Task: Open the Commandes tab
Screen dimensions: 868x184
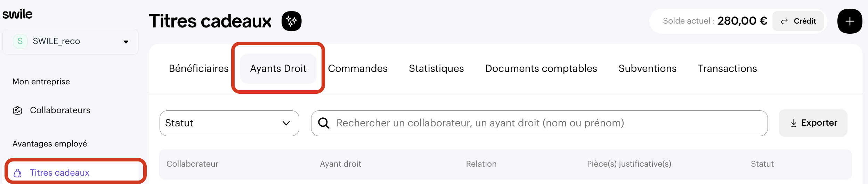Action: [358, 68]
